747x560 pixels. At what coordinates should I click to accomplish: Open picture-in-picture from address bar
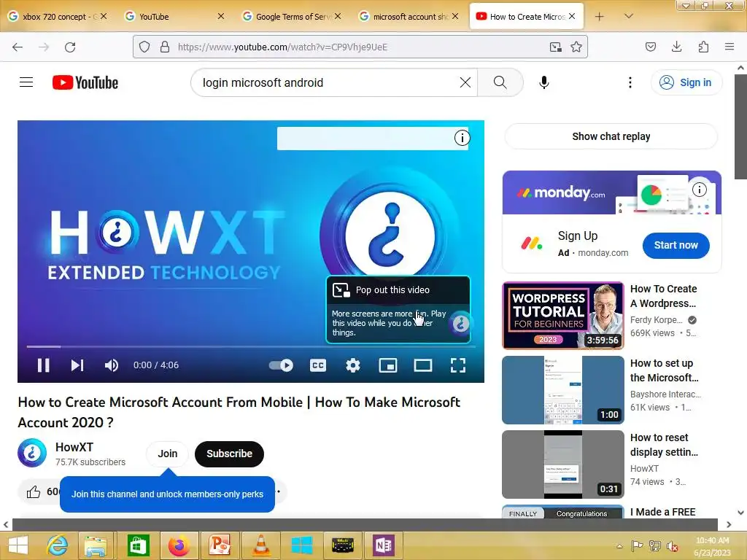(x=555, y=47)
